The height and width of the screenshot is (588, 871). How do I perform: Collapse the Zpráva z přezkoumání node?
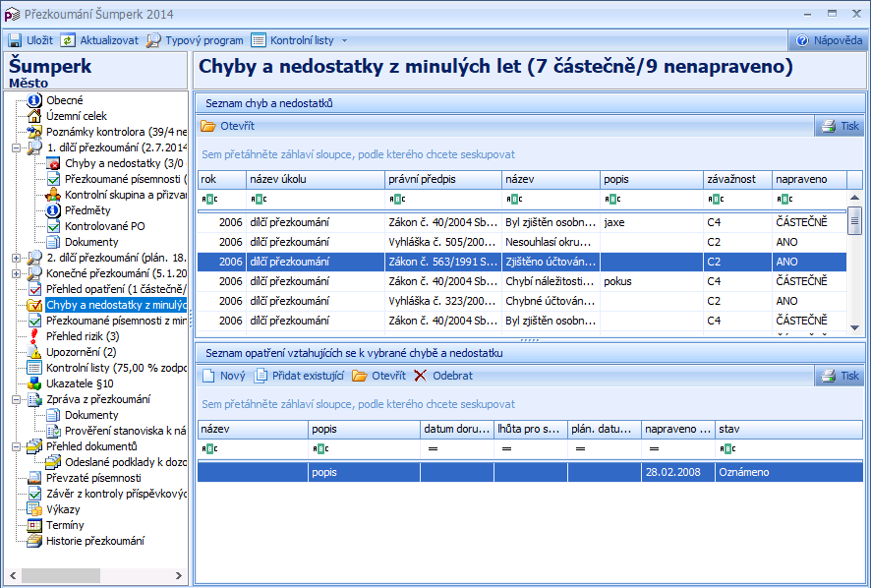tap(16, 399)
